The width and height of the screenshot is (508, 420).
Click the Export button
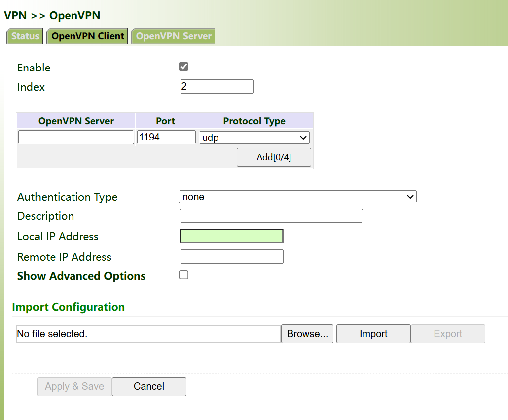coord(447,334)
